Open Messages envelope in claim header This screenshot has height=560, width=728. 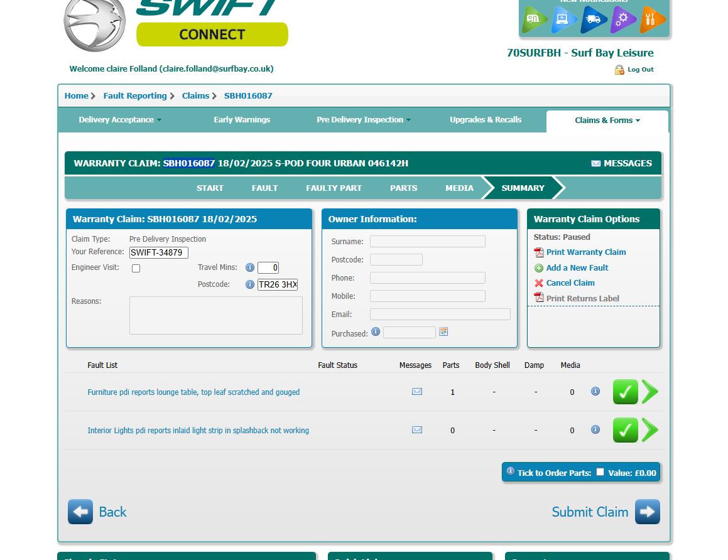pyautogui.click(x=595, y=163)
